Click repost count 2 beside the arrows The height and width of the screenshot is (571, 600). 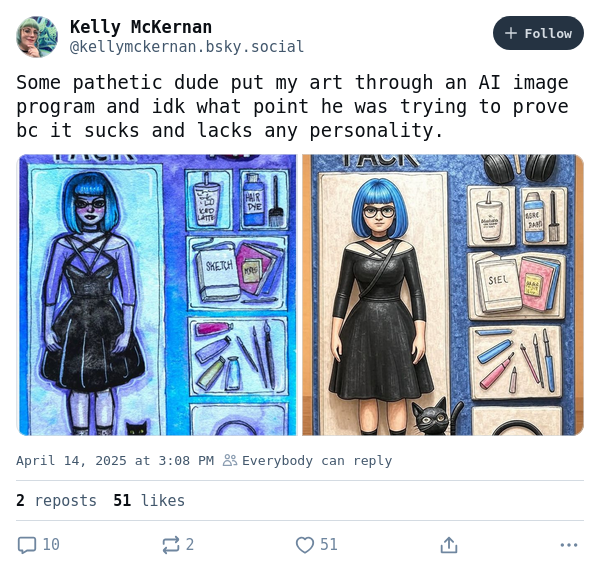pyautogui.click(x=190, y=545)
